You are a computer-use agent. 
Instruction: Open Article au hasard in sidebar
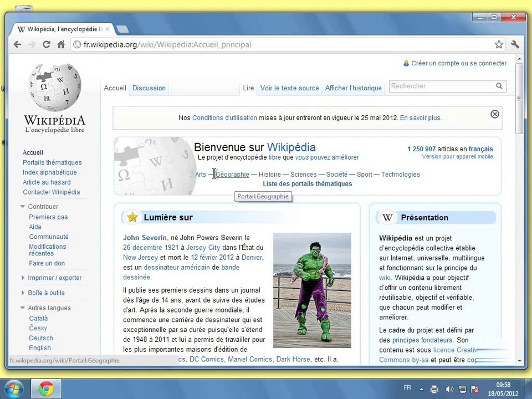click(47, 182)
